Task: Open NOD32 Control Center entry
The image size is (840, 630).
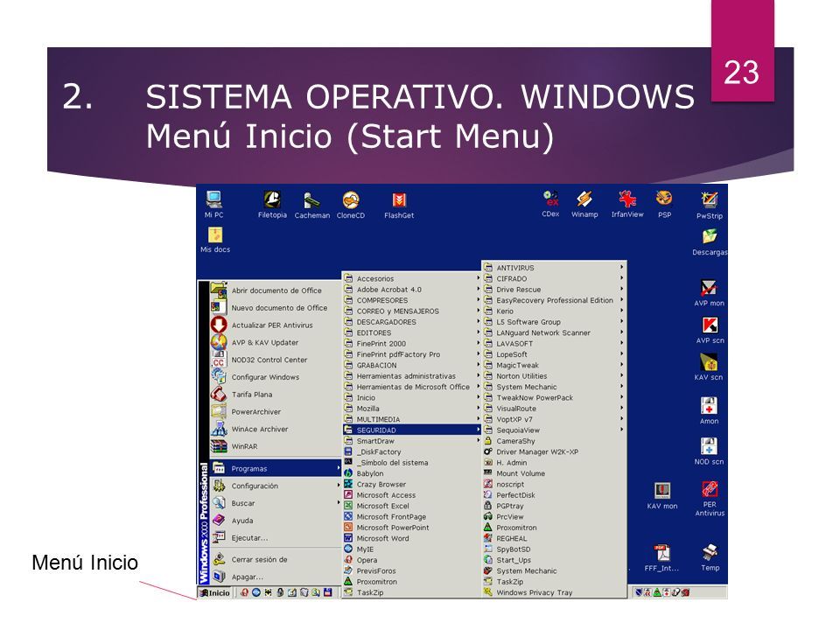Action: 274,360
